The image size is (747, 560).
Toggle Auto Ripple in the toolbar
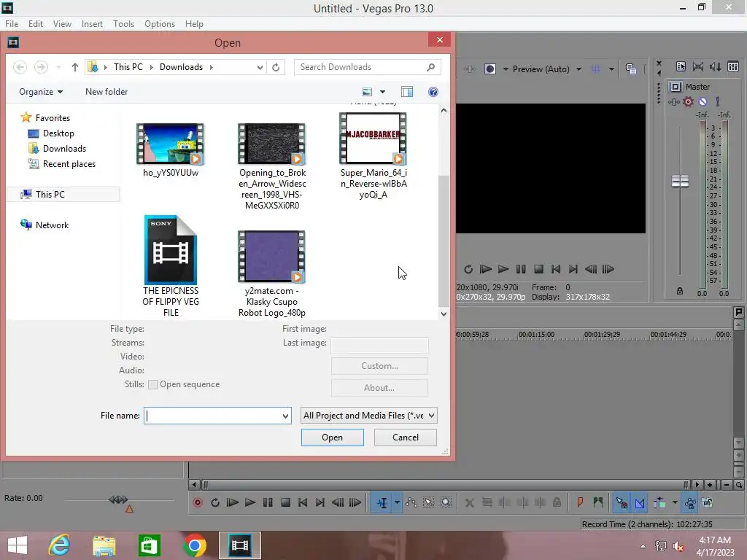click(x=659, y=502)
